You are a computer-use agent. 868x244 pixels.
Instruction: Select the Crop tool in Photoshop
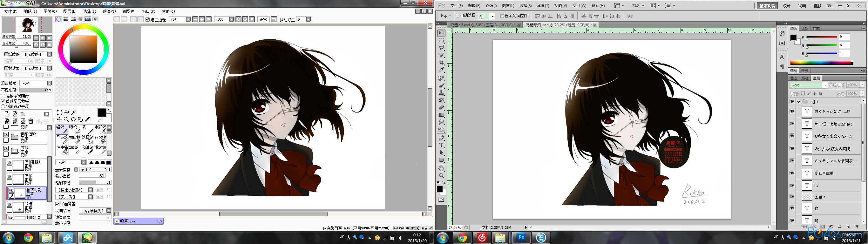pos(441,63)
